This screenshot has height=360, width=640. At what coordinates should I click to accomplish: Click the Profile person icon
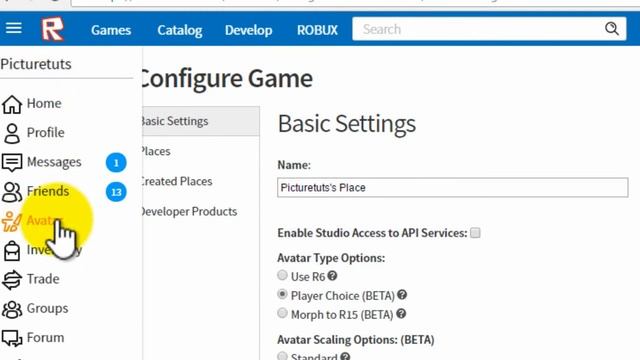coord(12,133)
